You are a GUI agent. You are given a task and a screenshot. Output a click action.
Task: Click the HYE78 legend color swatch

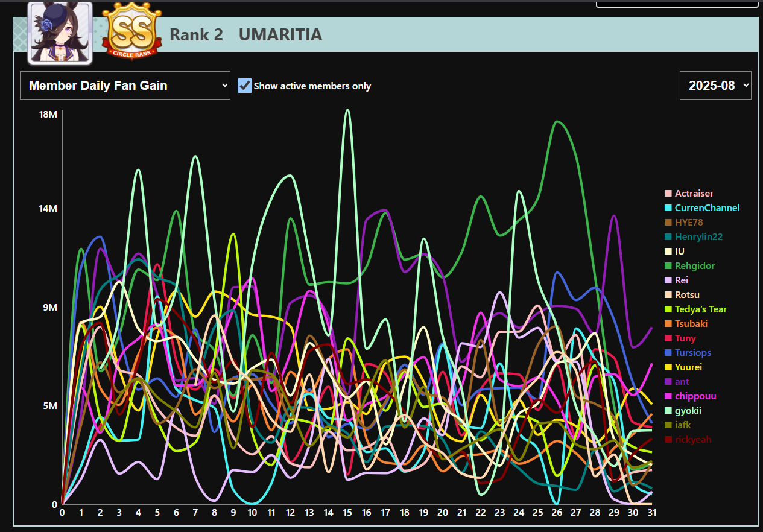point(668,223)
